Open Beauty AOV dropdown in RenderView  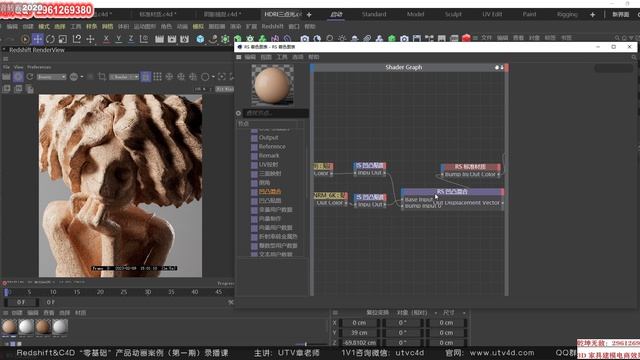click(x=51, y=77)
